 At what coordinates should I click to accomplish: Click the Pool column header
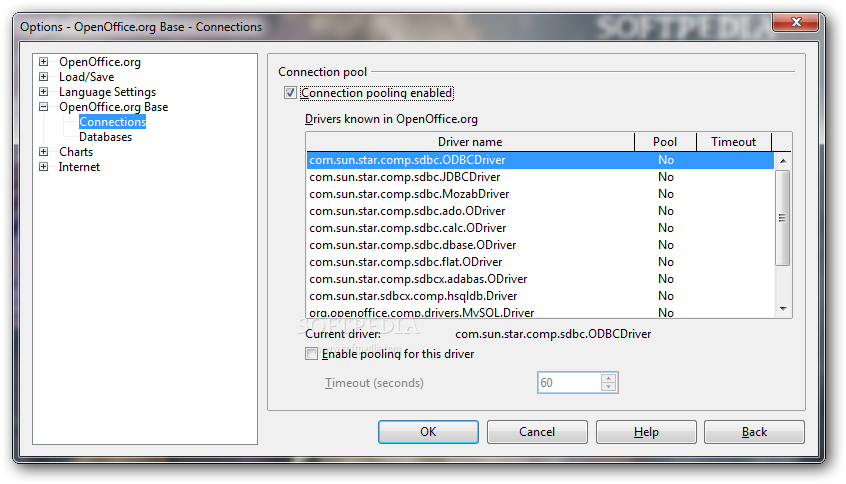pos(665,142)
